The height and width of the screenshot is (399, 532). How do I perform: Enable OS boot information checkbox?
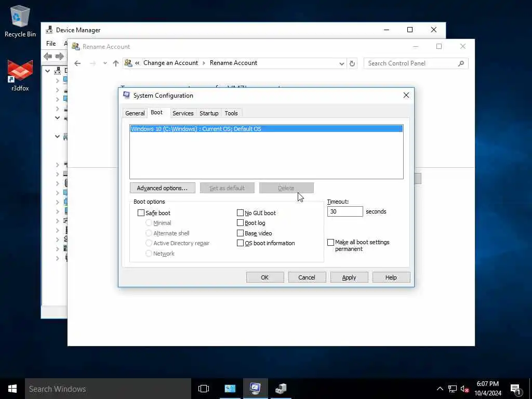240,243
